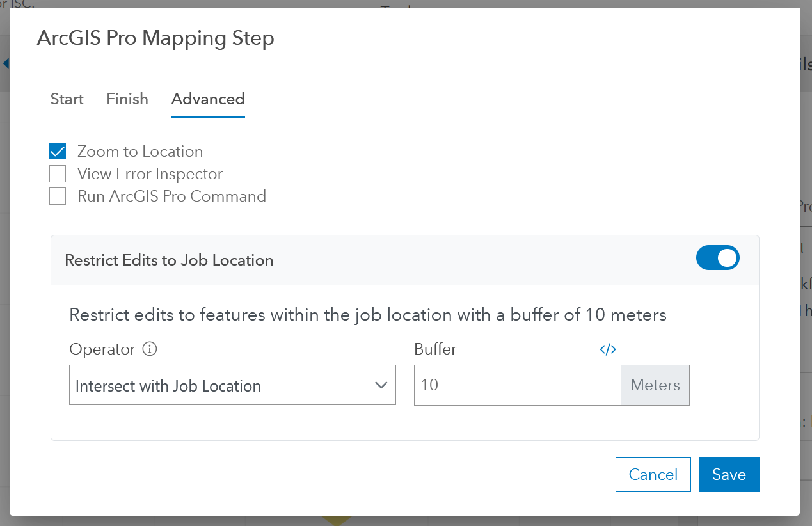Open the Buffer Arcade expression code icon
Screen dimensions: 812x526
point(608,349)
